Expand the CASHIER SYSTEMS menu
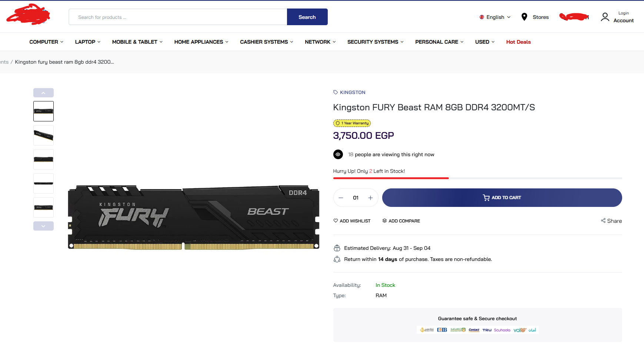644x352 pixels. click(267, 42)
